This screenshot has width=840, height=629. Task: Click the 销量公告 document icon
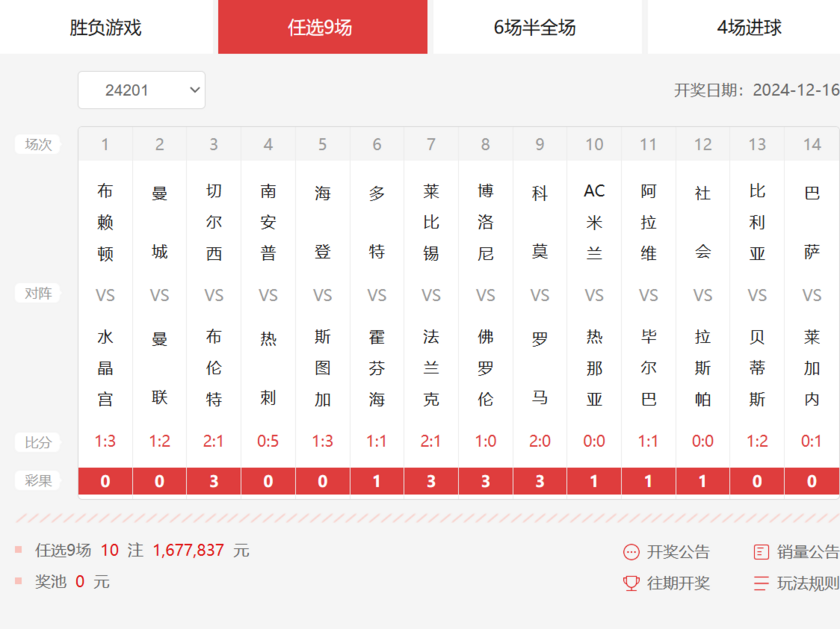pos(761,552)
